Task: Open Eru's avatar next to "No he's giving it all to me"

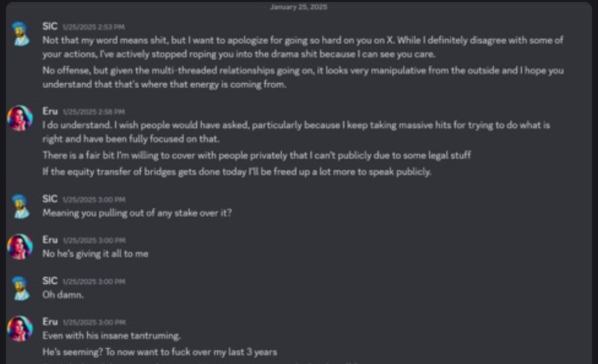Action: (x=20, y=247)
